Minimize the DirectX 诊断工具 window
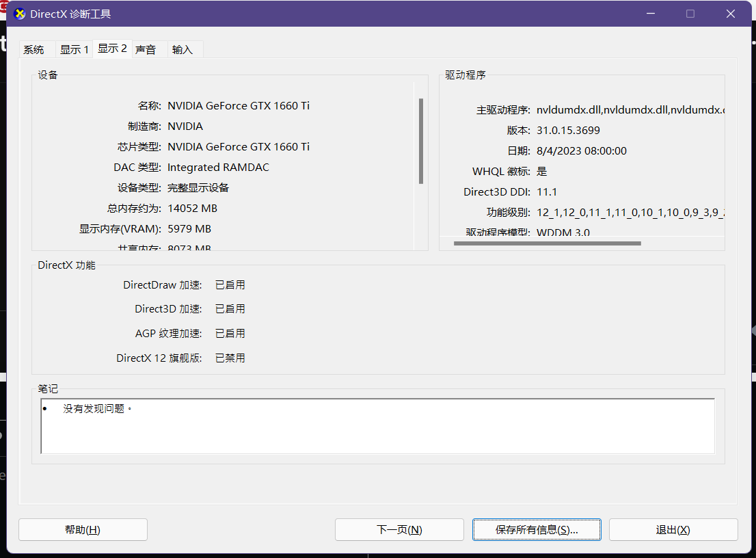 click(651, 14)
